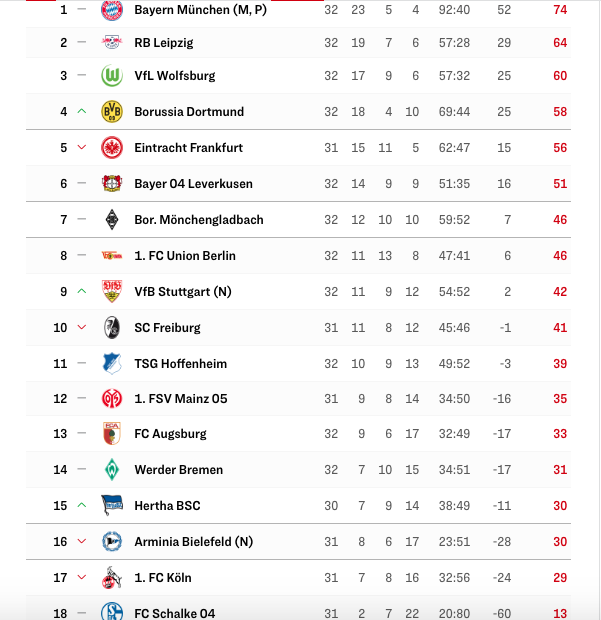The image size is (601, 620).
Task: Click the Bayern München club crest
Action: tap(112, 9)
